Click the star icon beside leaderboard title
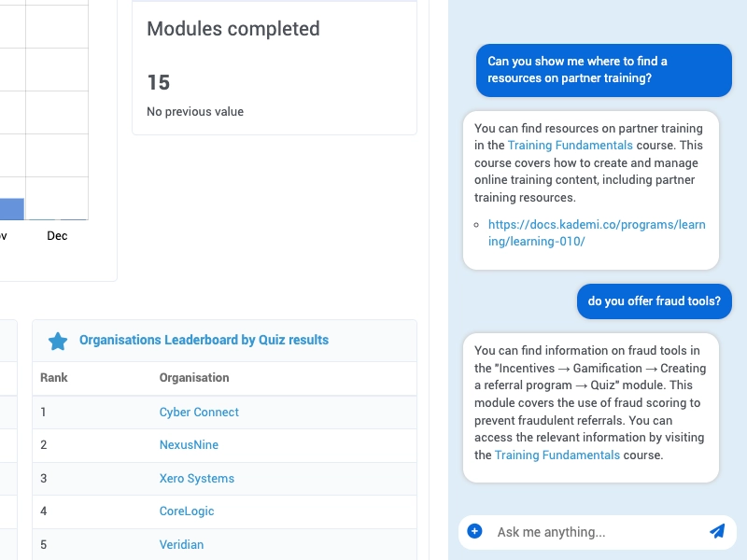The image size is (747, 560). 58,341
